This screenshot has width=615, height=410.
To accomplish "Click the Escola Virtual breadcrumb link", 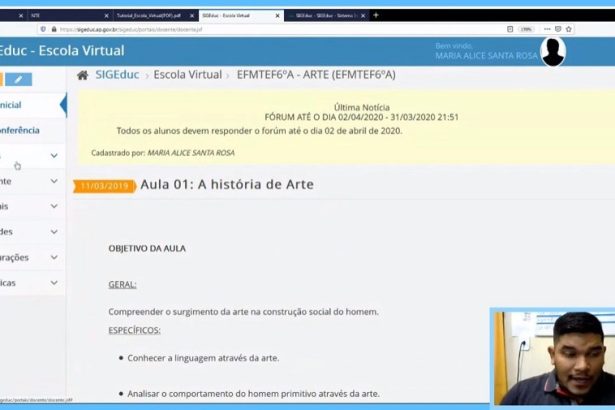I will pos(187,75).
